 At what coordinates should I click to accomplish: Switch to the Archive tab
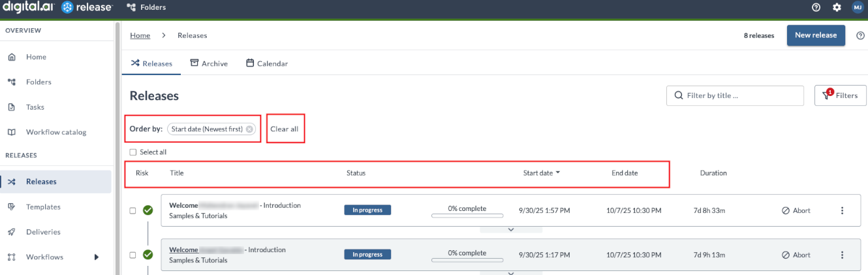pyautogui.click(x=209, y=63)
